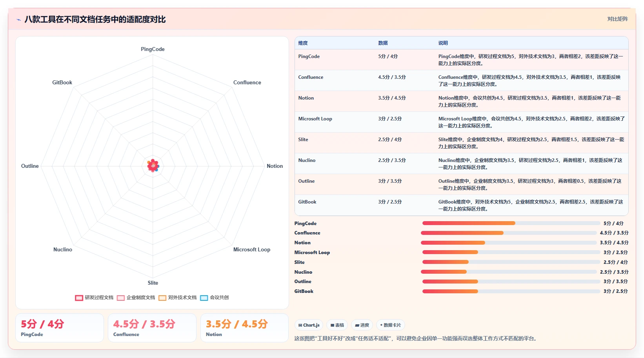644x358 pixels.
Task: Click the 3分 / 2.5分 value beside the GitBook progress bar
Action: click(616, 291)
